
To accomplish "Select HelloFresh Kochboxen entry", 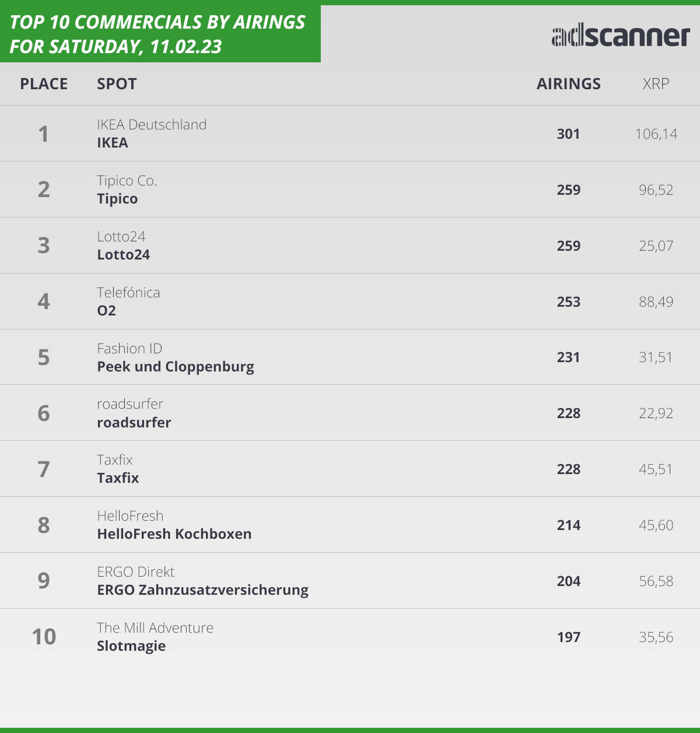I will click(x=174, y=534).
